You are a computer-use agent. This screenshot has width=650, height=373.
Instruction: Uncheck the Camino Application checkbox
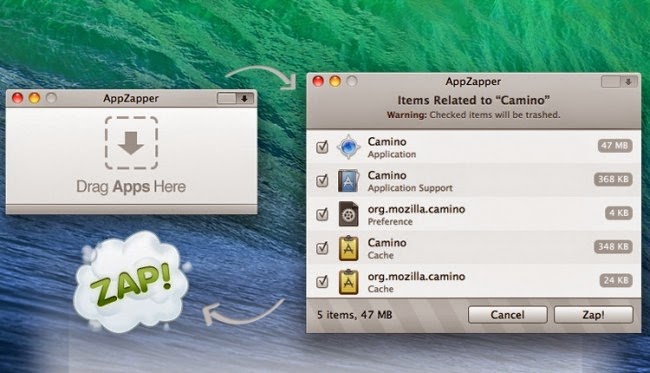(x=322, y=147)
